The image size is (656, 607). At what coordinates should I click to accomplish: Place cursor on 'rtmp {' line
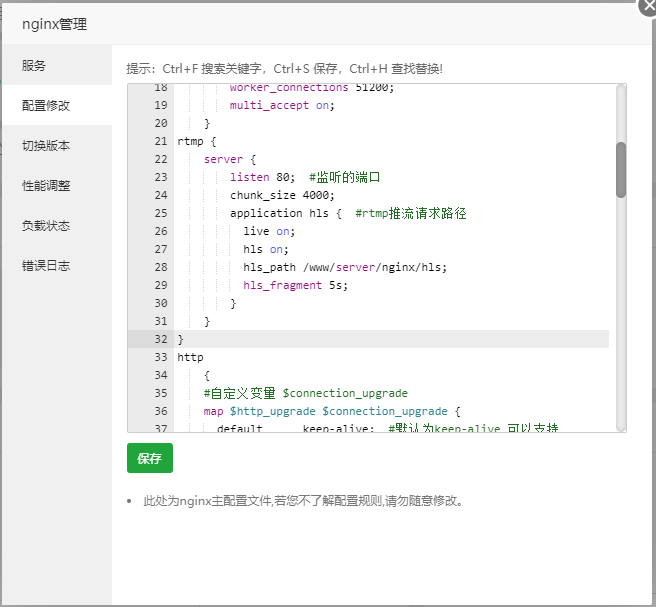(197, 141)
